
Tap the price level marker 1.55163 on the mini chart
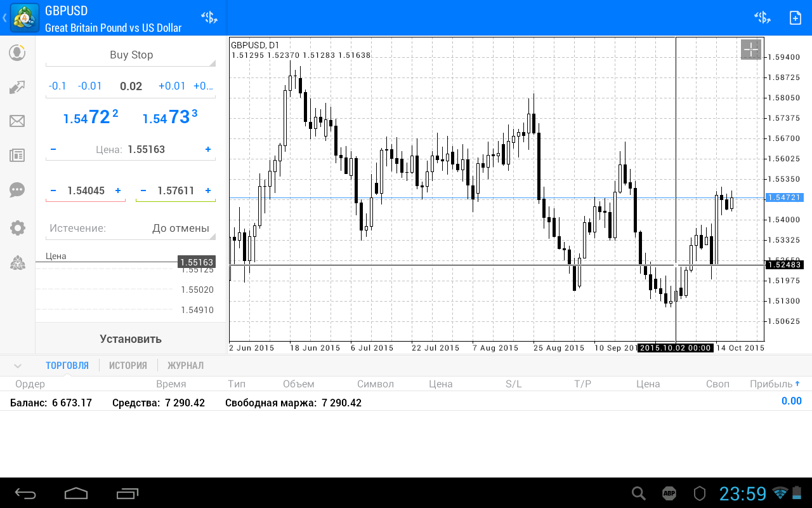pyautogui.click(x=197, y=262)
